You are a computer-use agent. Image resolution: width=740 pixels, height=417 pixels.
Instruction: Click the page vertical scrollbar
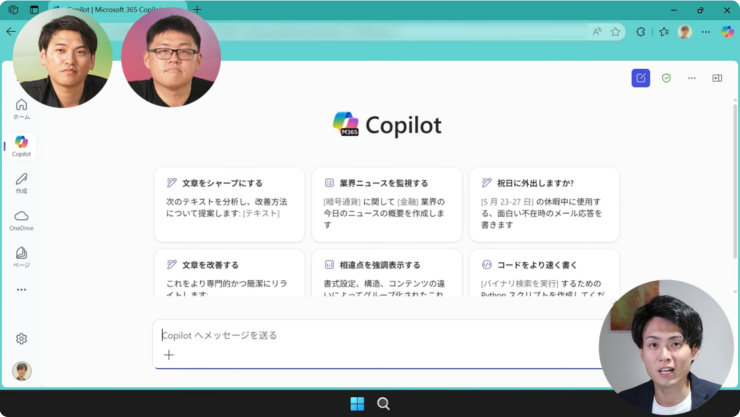click(x=735, y=182)
